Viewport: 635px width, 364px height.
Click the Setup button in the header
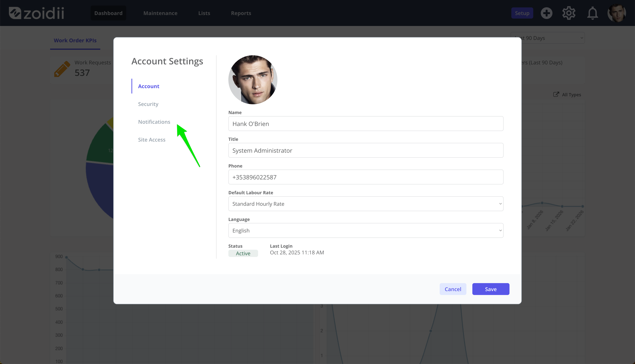[522, 13]
